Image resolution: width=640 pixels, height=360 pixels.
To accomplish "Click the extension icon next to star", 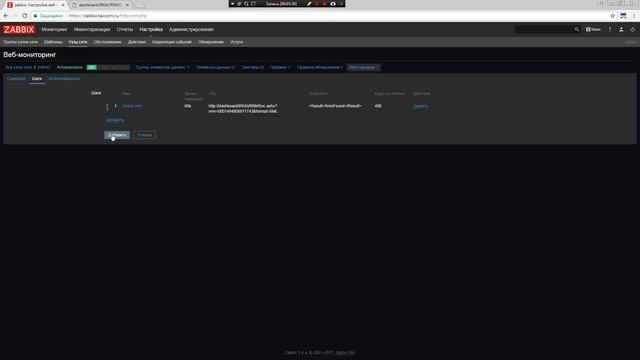I will click(x=623, y=16).
